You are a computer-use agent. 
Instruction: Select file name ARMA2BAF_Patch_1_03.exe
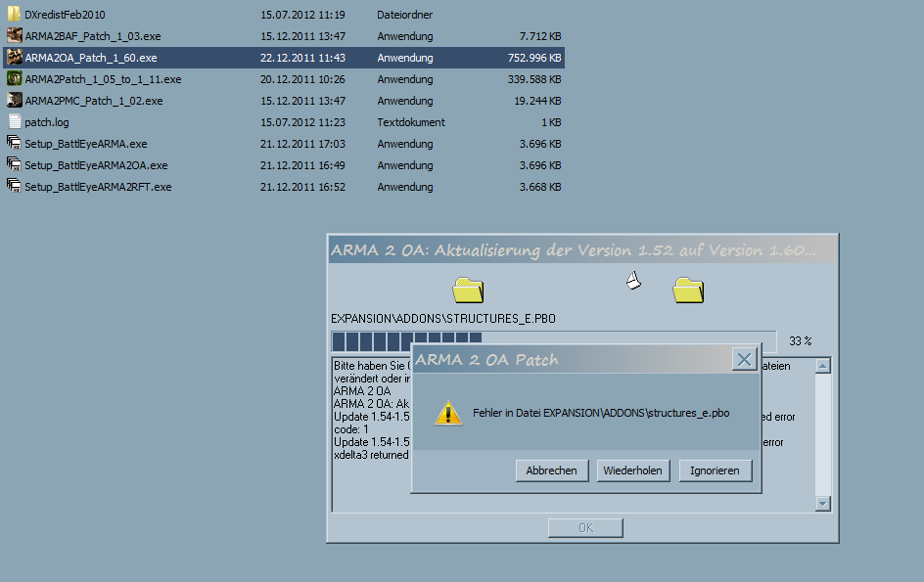93,36
